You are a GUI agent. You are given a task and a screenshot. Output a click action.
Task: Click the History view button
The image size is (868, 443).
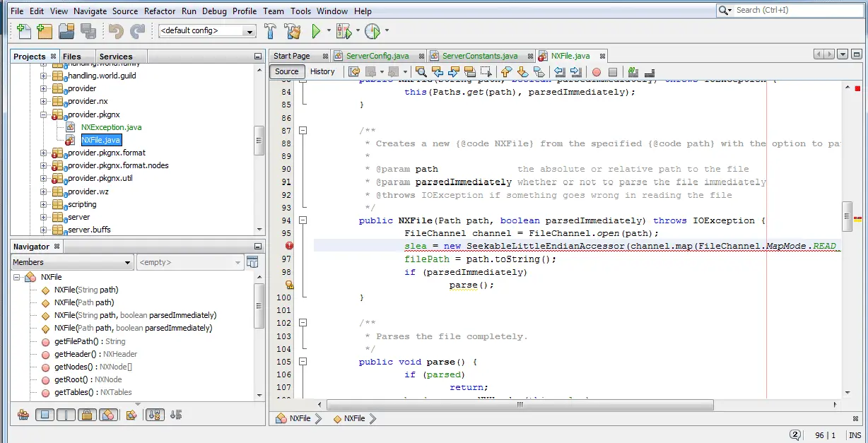click(322, 71)
